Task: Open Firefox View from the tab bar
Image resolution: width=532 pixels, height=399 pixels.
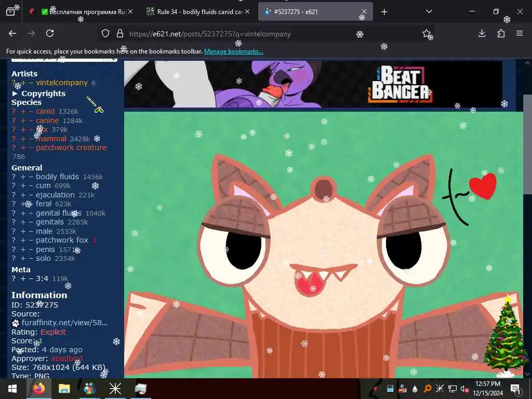Action: coord(10,12)
